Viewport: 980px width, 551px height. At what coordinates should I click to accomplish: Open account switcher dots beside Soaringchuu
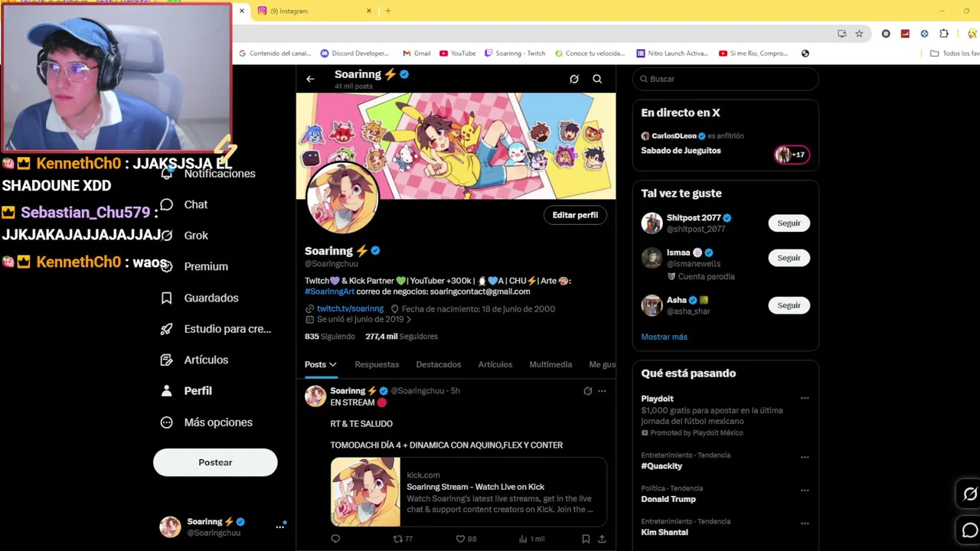[280, 527]
